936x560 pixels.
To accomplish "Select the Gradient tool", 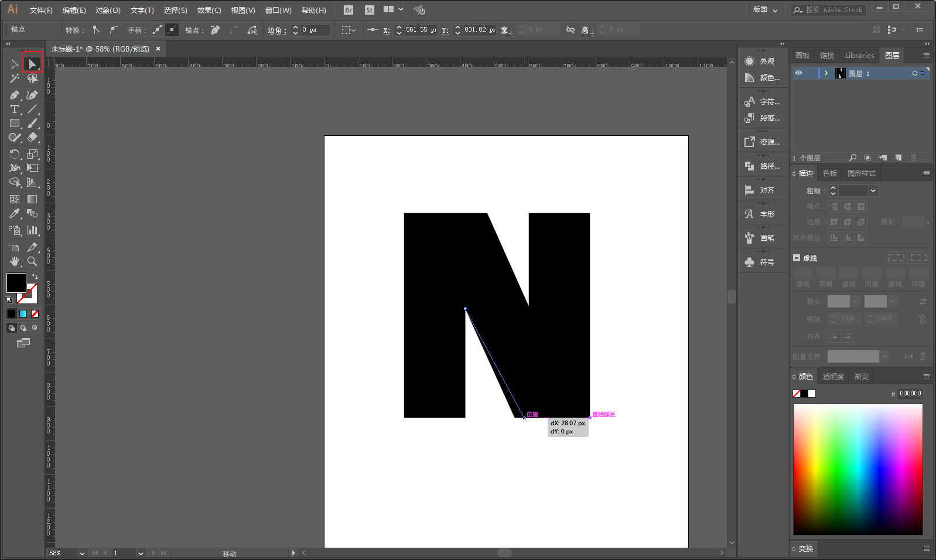I will click(32, 199).
